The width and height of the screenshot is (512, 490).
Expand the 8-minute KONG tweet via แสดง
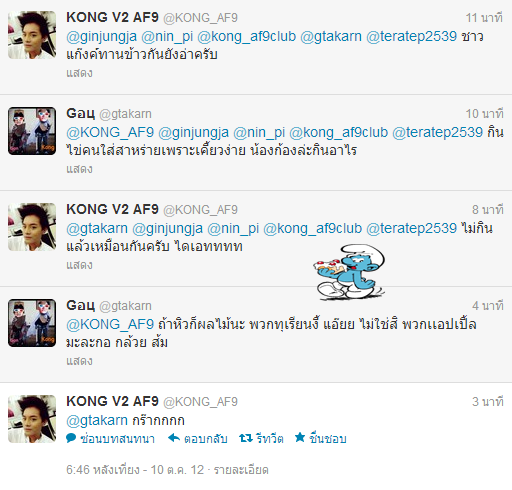79,265
